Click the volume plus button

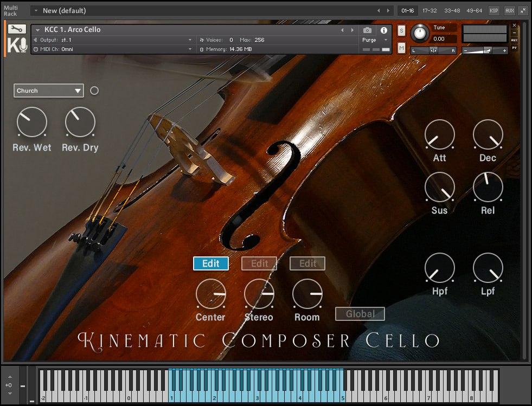(504, 50)
